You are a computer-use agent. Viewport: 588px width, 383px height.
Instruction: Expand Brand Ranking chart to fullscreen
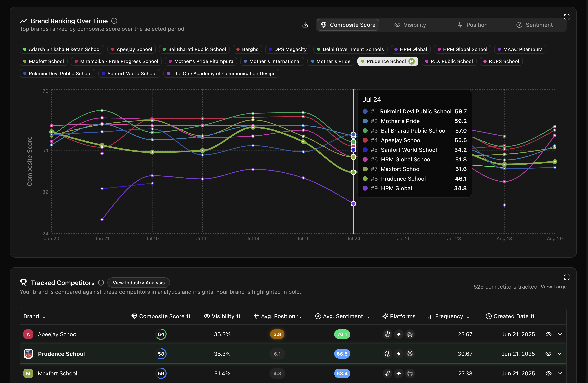point(567,17)
